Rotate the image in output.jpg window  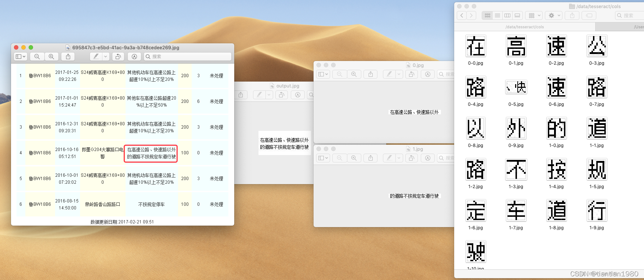281,95
